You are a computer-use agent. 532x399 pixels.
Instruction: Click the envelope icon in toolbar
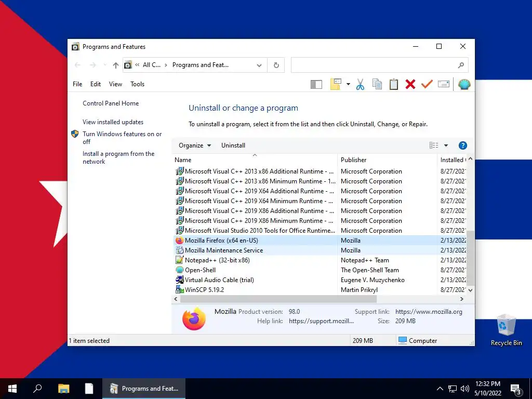pos(444,84)
